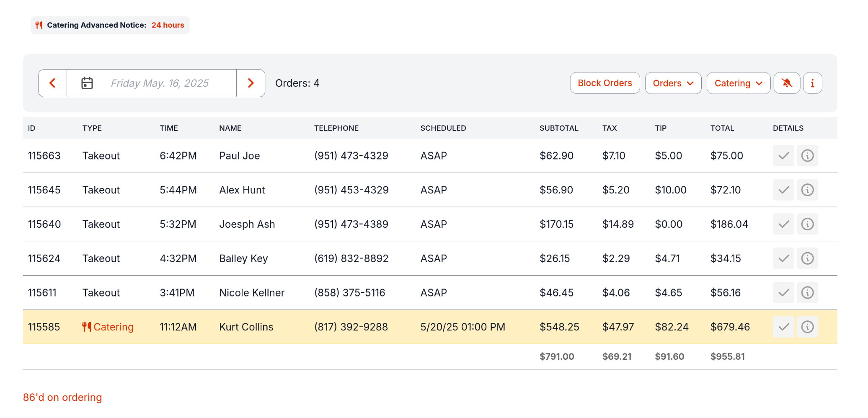Open details info for Paul Joe's order
Screen dimensions: 868x418
[x=808, y=155]
